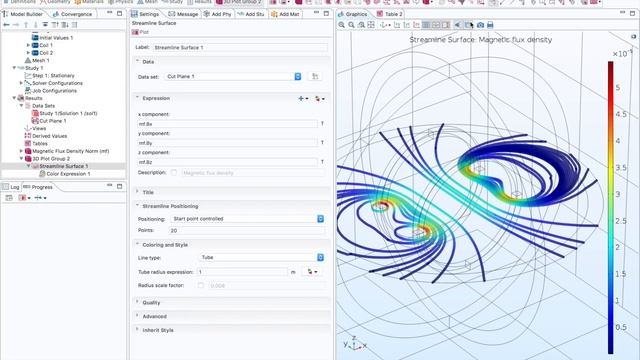
Task: Open the Positioning dropdown Start point controlled
Action: [247, 219]
